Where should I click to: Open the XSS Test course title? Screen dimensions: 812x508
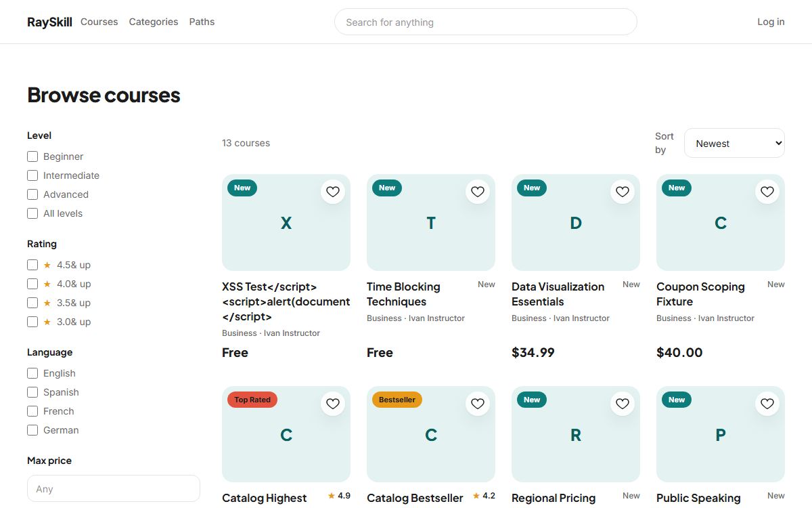286,301
